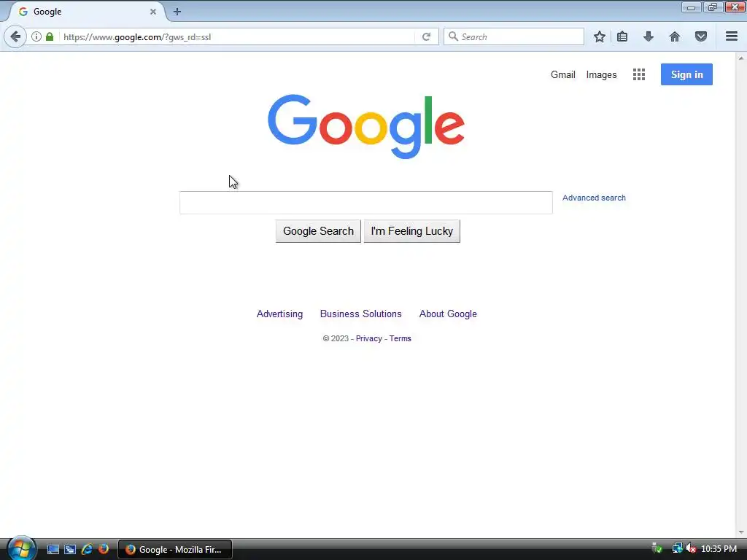Open the Downloads arrow icon
This screenshot has height=560, width=747.
coord(649,36)
